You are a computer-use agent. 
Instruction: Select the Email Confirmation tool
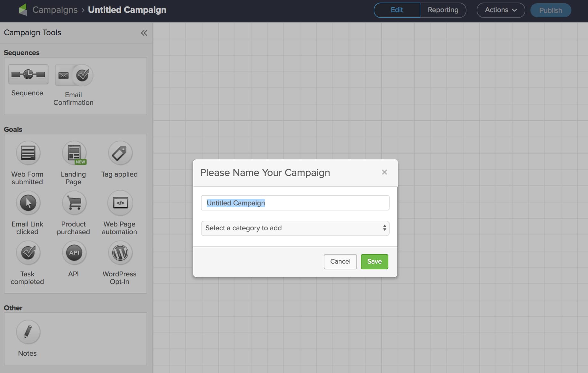[73, 75]
